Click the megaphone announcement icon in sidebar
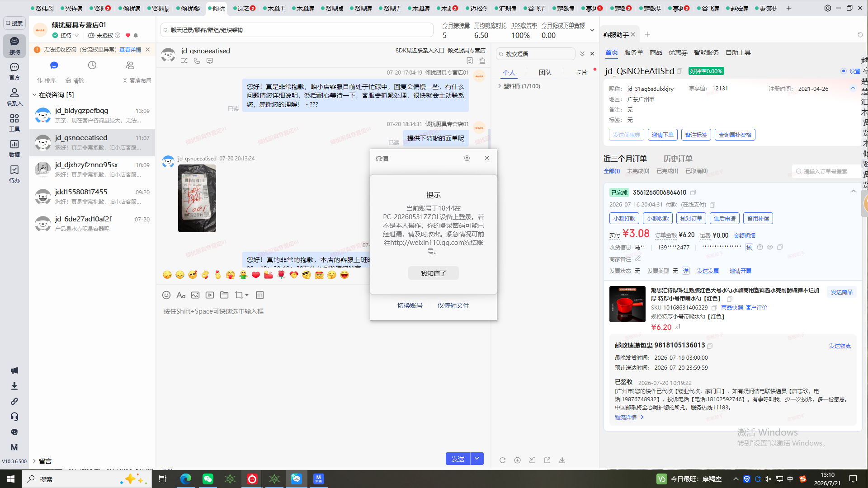 [x=14, y=371]
